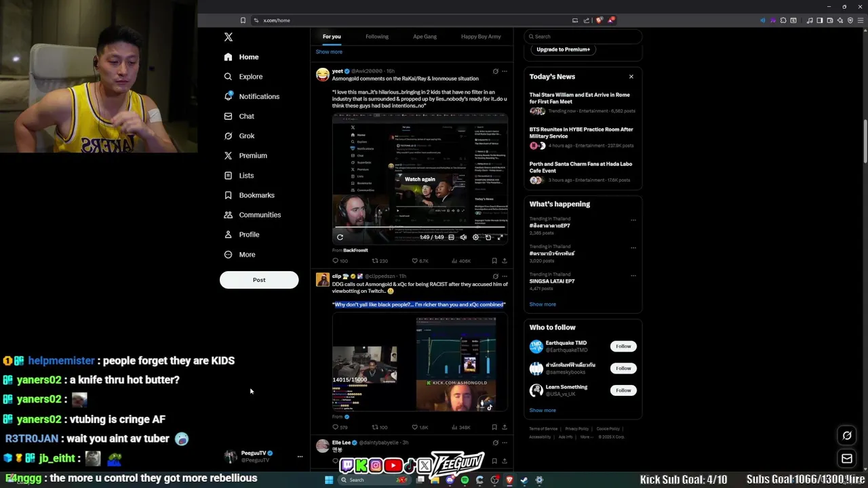
Task: Open Premium in the sidebar
Action: tap(245, 155)
